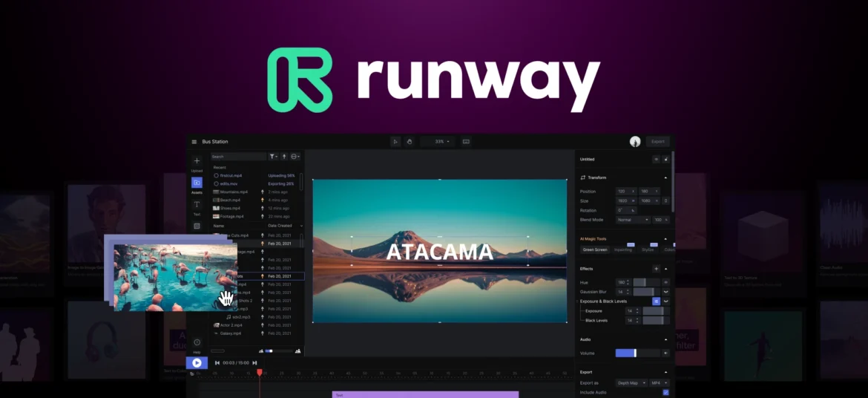The width and height of the screenshot is (868, 398).
Task: Open the filter funnel dropdown
Action: coord(274,157)
